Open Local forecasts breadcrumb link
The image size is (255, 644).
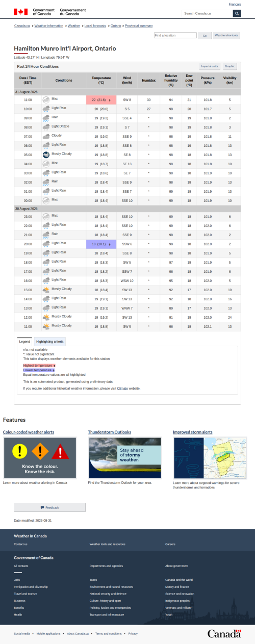[95, 25]
